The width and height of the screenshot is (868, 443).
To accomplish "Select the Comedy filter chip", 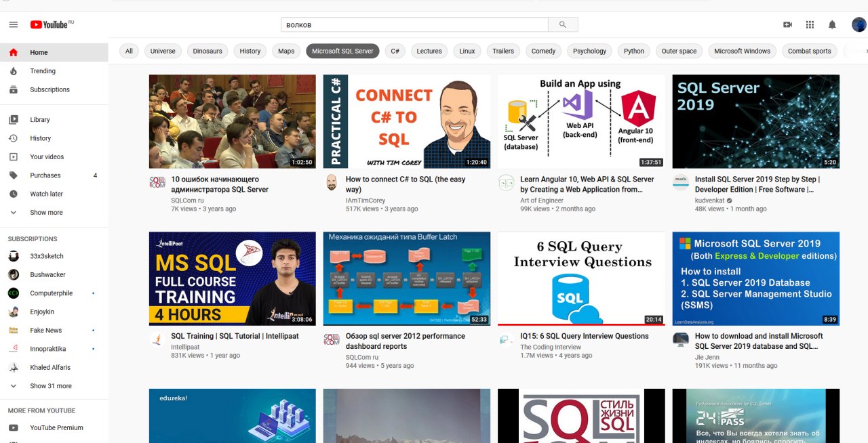I will coord(544,51).
